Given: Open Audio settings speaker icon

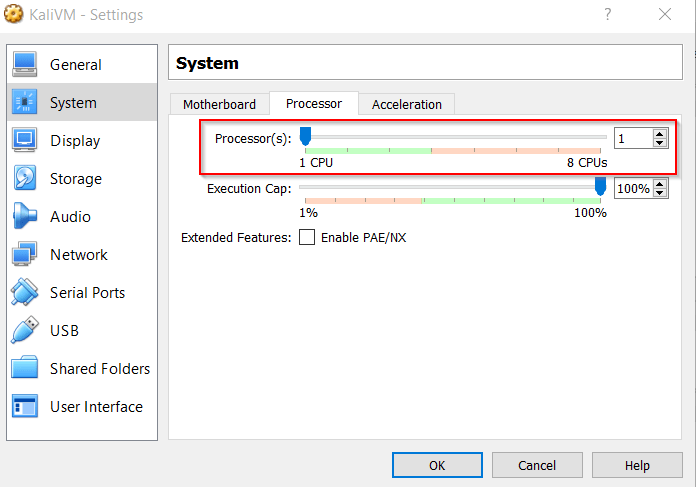Looking at the screenshot, I should coord(25,217).
